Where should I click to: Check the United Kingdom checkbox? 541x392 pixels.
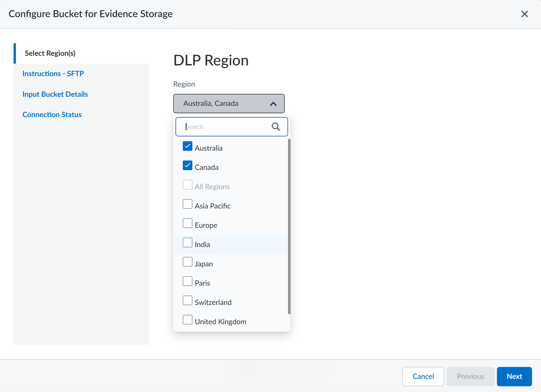[188, 320]
